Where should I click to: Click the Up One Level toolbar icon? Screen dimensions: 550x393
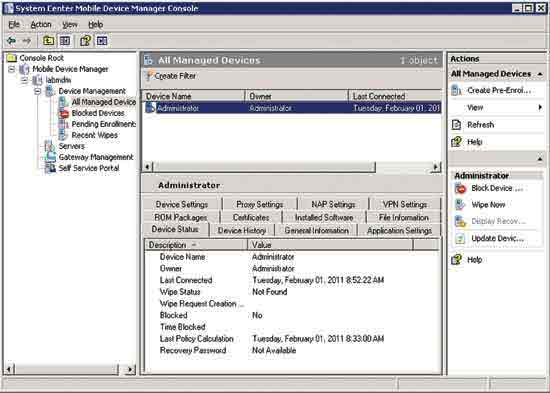pyautogui.click(x=48, y=41)
